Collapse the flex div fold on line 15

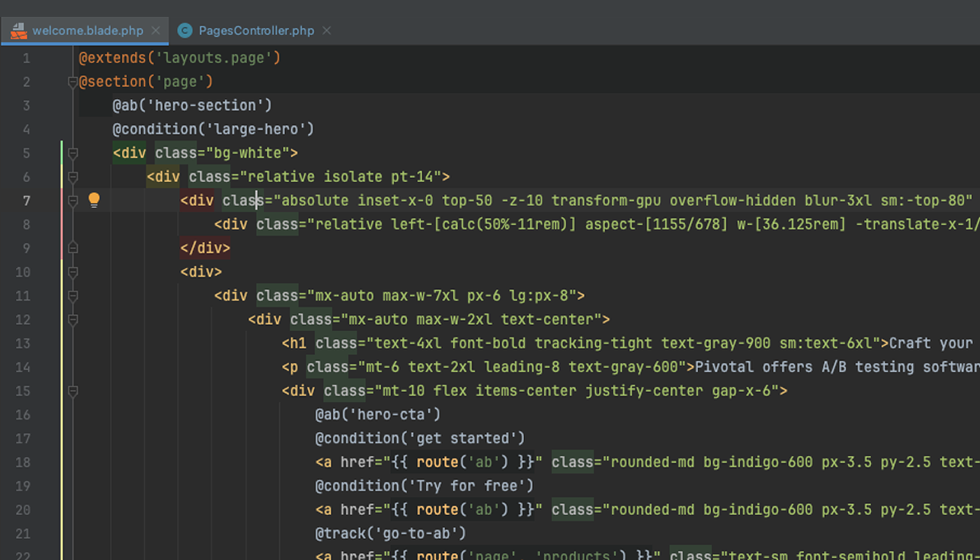pos(73,391)
